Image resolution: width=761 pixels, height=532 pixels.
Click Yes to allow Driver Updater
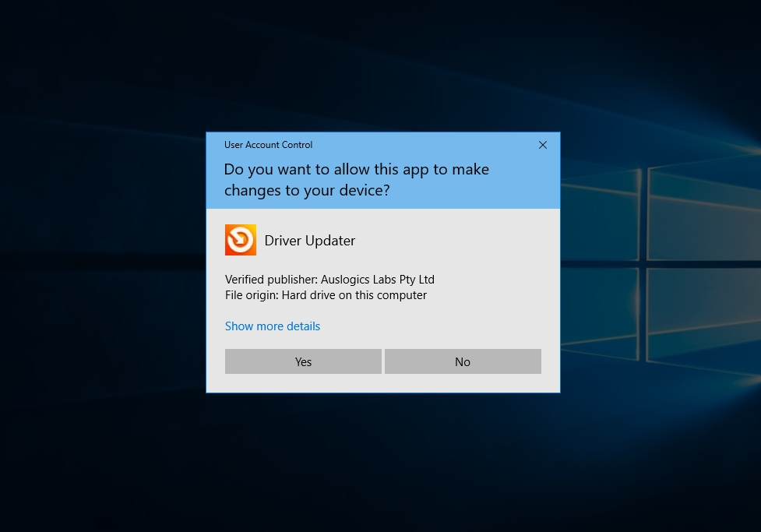[303, 361]
